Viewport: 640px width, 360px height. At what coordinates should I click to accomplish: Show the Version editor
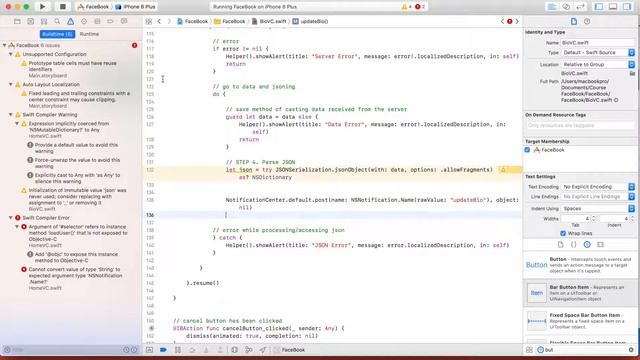[x=580, y=7]
